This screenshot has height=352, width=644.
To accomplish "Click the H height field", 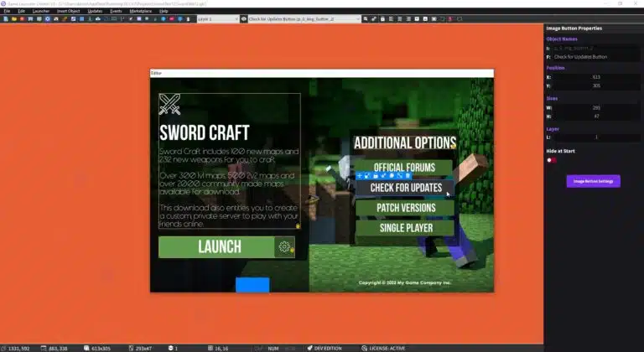I will click(595, 116).
